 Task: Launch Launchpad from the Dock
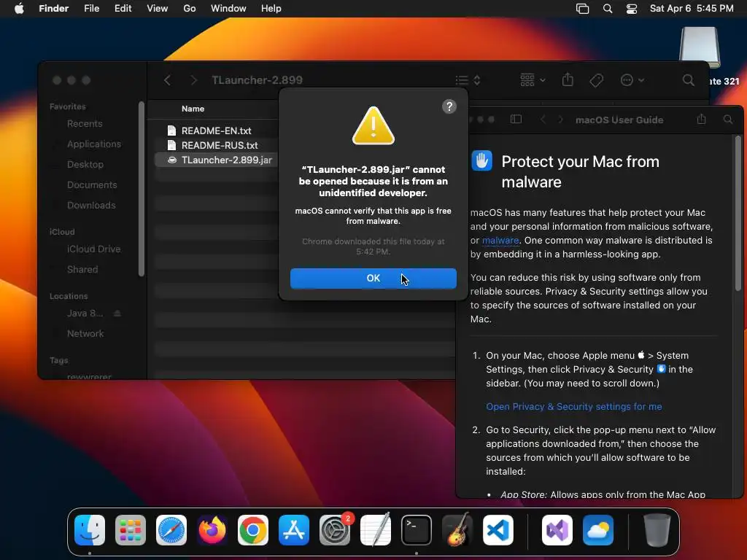(130, 530)
